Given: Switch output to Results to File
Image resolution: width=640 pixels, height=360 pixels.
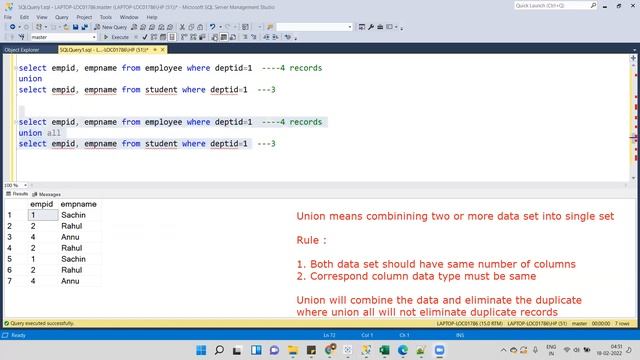Looking at the screenshot, I should point(233,37).
